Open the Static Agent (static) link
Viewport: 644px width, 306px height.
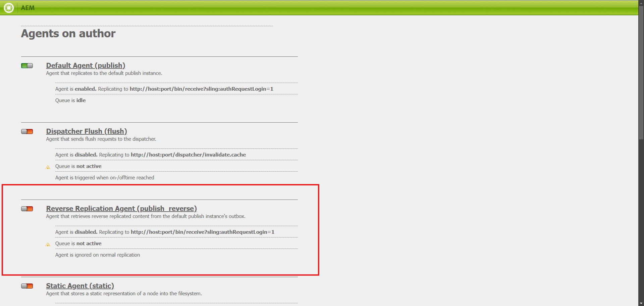coord(80,286)
